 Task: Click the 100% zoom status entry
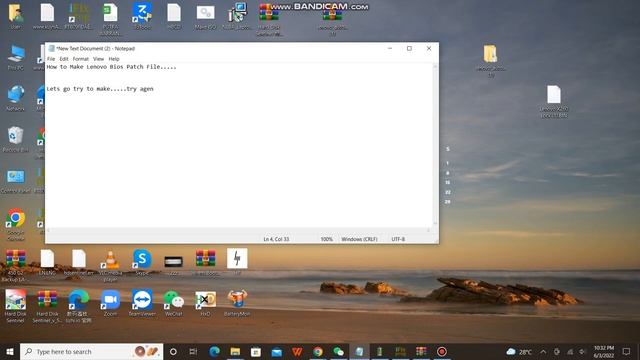[x=327, y=239]
